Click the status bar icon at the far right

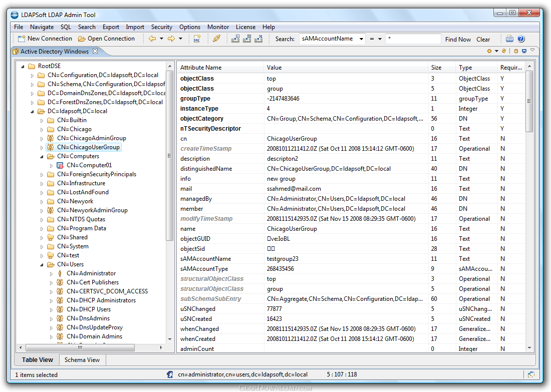pyautogui.click(x=531, y=374)
